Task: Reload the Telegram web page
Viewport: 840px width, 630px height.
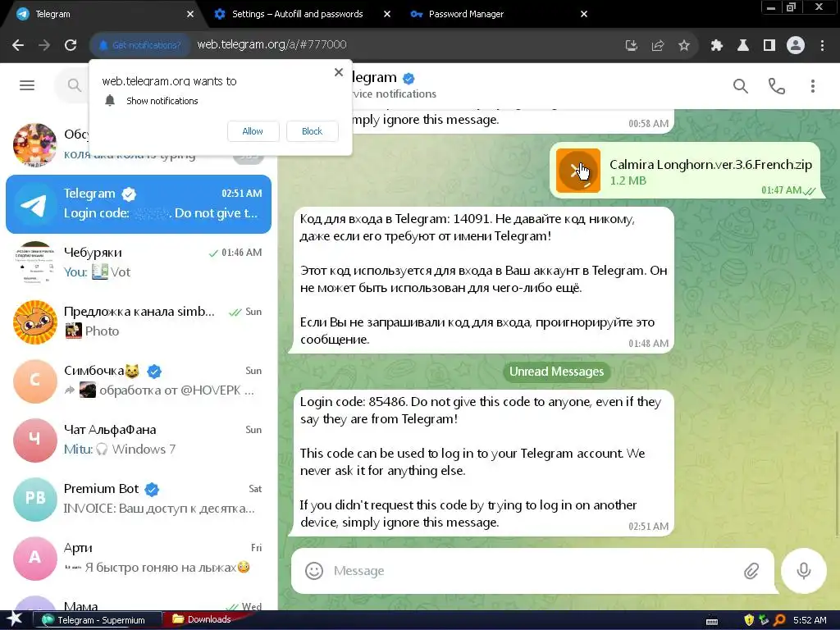Action: [71, 45]
